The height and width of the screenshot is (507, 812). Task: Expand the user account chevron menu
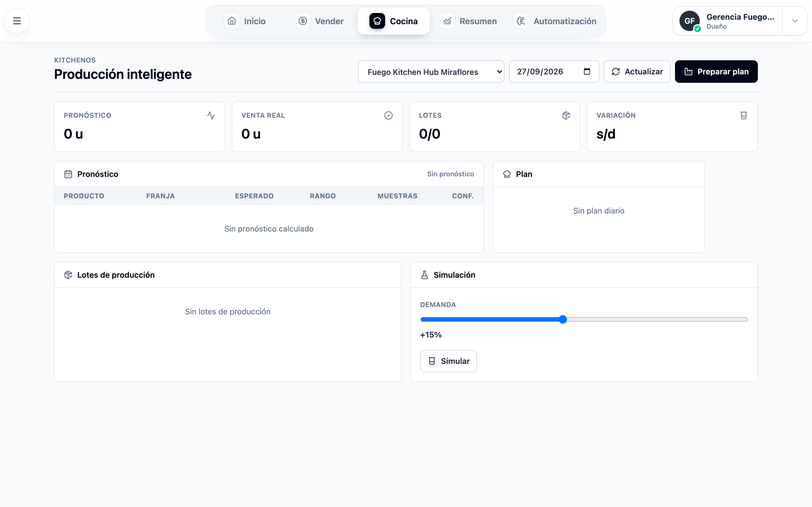coord(795,21)
